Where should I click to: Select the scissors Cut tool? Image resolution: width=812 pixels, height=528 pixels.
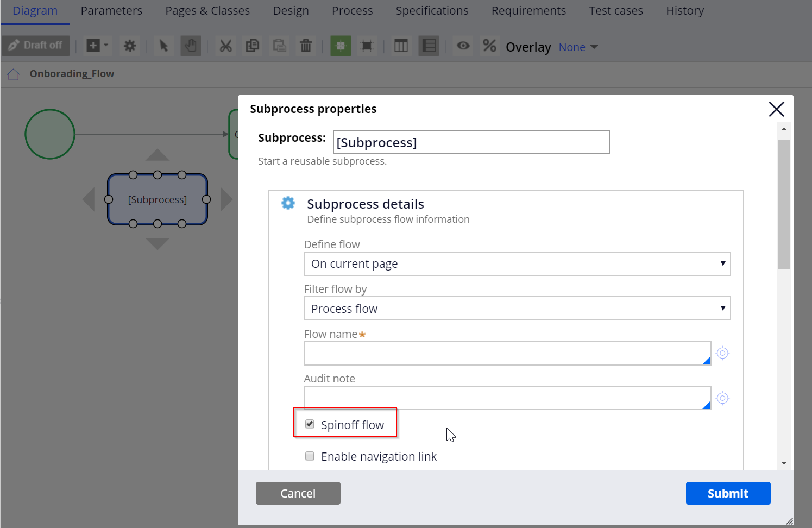coord(225,46)
